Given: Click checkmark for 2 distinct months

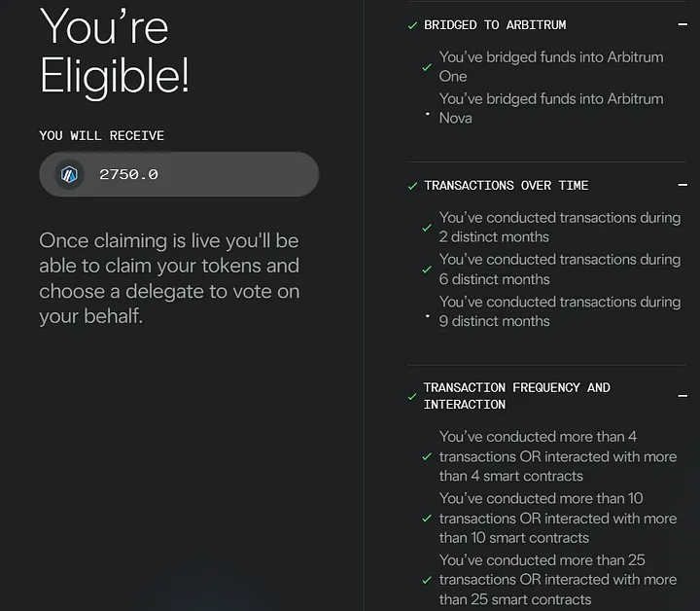Looking at the screenshot, I should pyautogui.click(x=427, y=228).
